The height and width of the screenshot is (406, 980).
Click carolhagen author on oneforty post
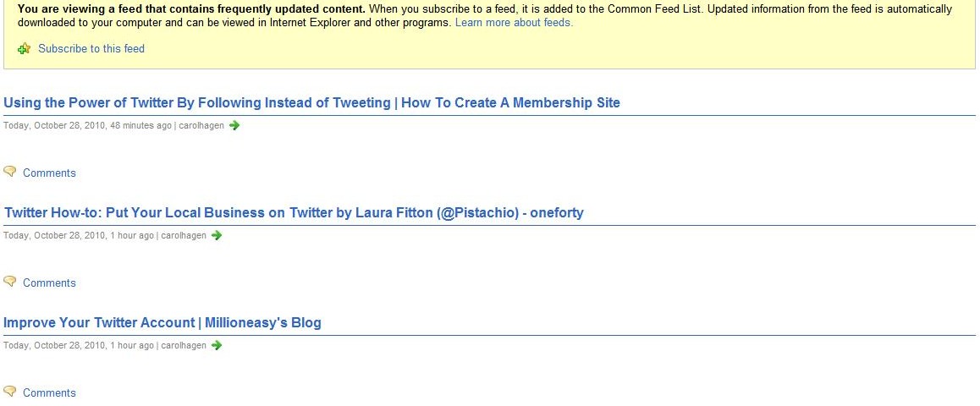pos(184,235)
